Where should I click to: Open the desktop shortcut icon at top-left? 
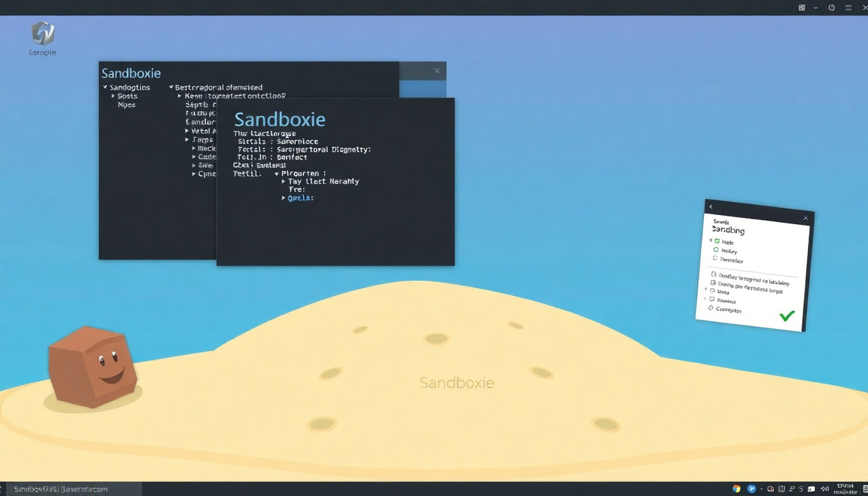(x=43, y=34)
